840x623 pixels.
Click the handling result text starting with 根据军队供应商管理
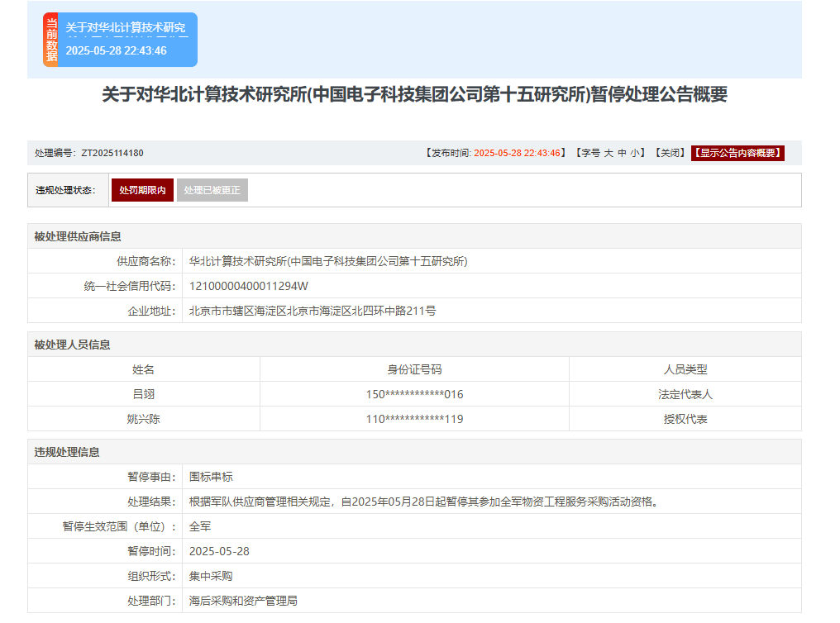[x=424, y=502]
